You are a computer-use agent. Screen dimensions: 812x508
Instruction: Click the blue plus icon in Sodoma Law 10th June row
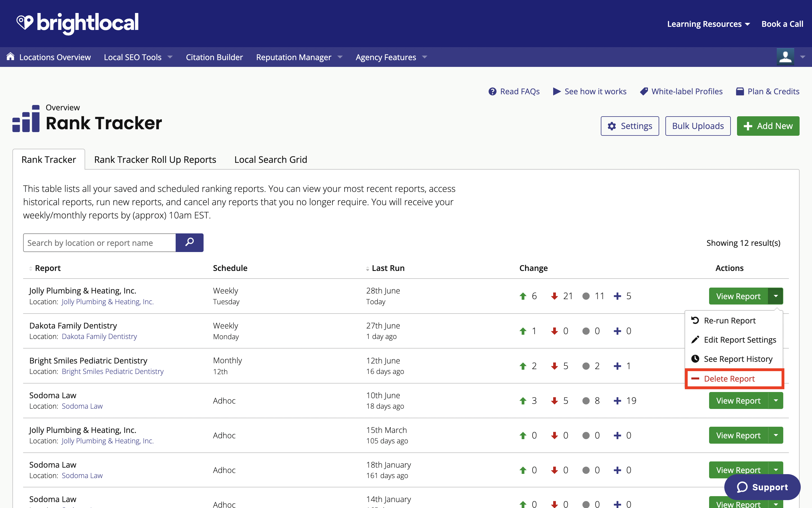point(617,400)
